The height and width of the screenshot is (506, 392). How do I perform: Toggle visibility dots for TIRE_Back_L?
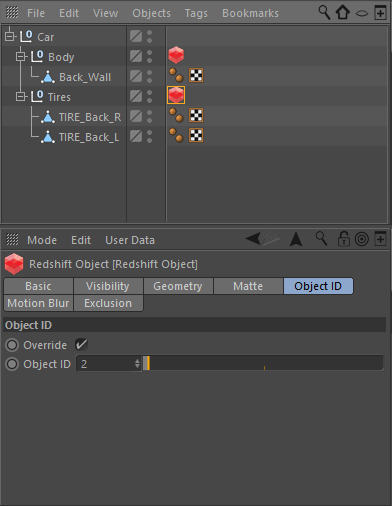(149, 136)
